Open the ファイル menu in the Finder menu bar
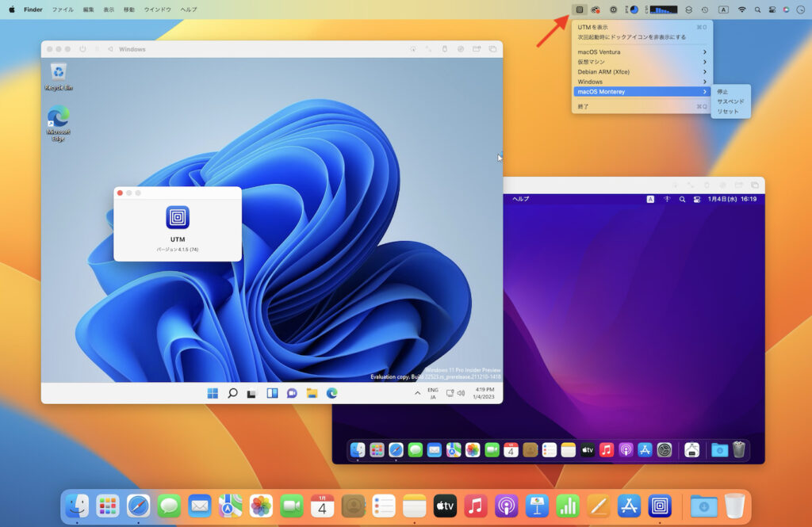The image size is (812, 527). (x=63, y=10)
